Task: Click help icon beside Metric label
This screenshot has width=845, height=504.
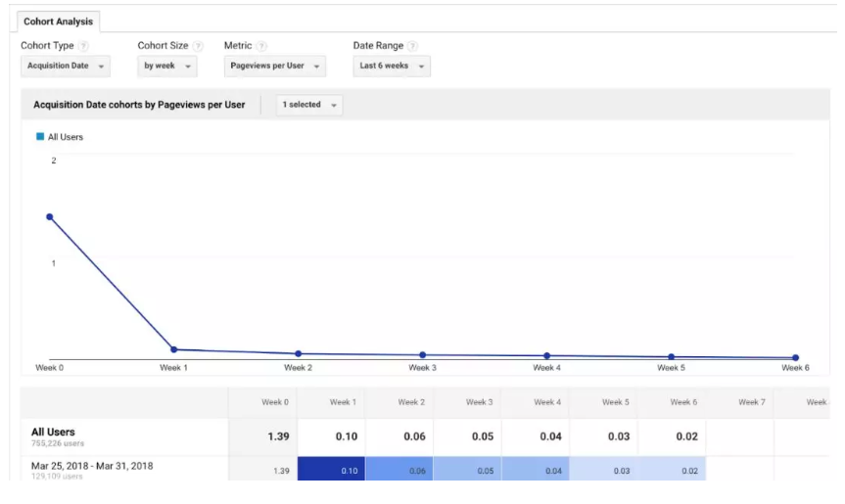Action: pos(262,46)
